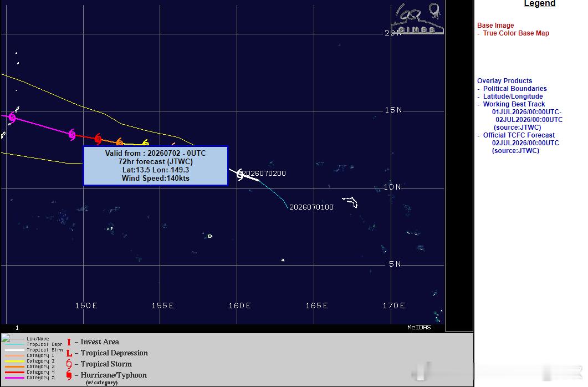588x387 pixels.
Task: Click '01JUL2026/00:00UTC-' best track date text
Action: click(x=527, y=112)
